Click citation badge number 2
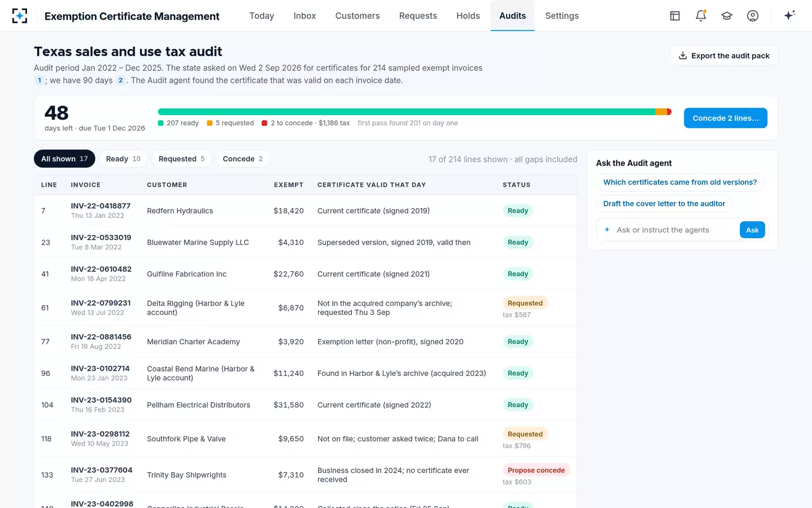The image size is (812, 508). tap(121, 80)
